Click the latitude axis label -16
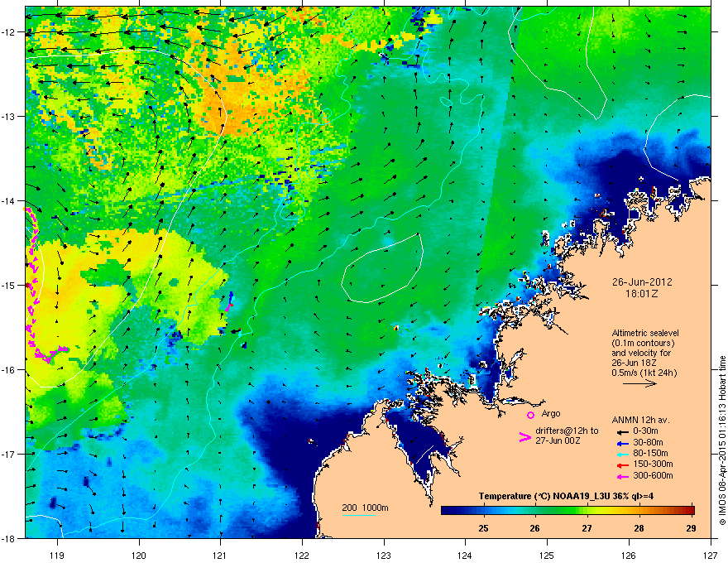Image resolution: width=728 pixels, height=563 pixels. pyautogui.click(x=7, y=370)
